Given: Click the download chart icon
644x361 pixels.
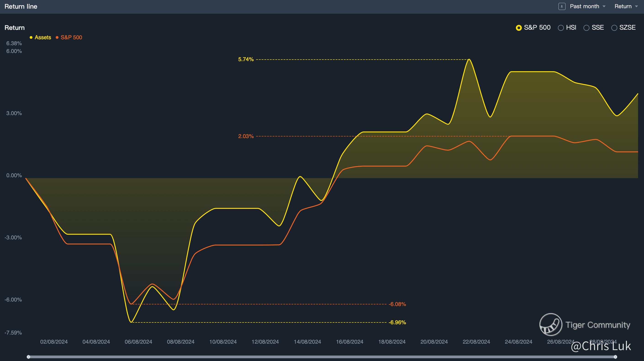Looking at the screenshot, I should (x=562, y=6).
